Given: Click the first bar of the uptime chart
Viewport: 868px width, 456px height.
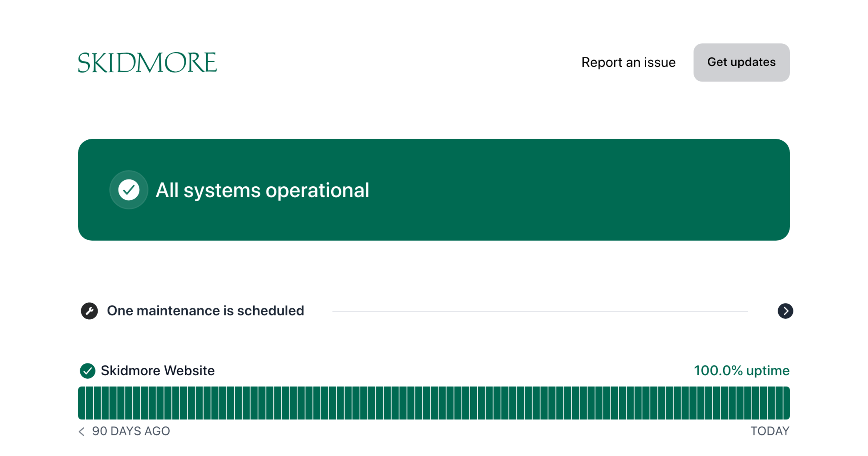Looking at the screenshot, I should click(x=82, y=403).
